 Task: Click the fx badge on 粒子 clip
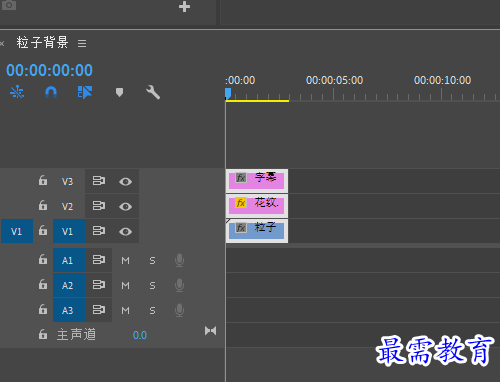[241, 228]
